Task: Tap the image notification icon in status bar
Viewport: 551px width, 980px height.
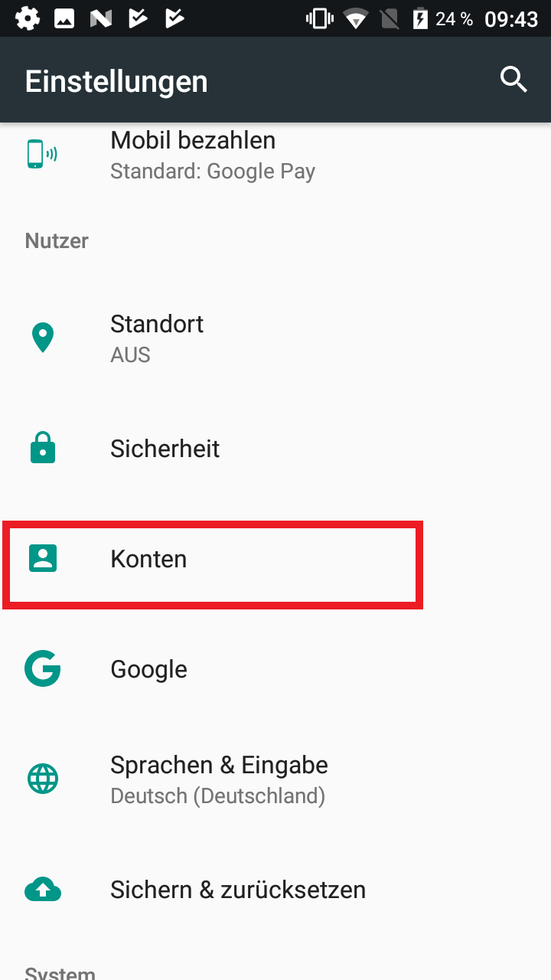Action: tap(64, 18)
